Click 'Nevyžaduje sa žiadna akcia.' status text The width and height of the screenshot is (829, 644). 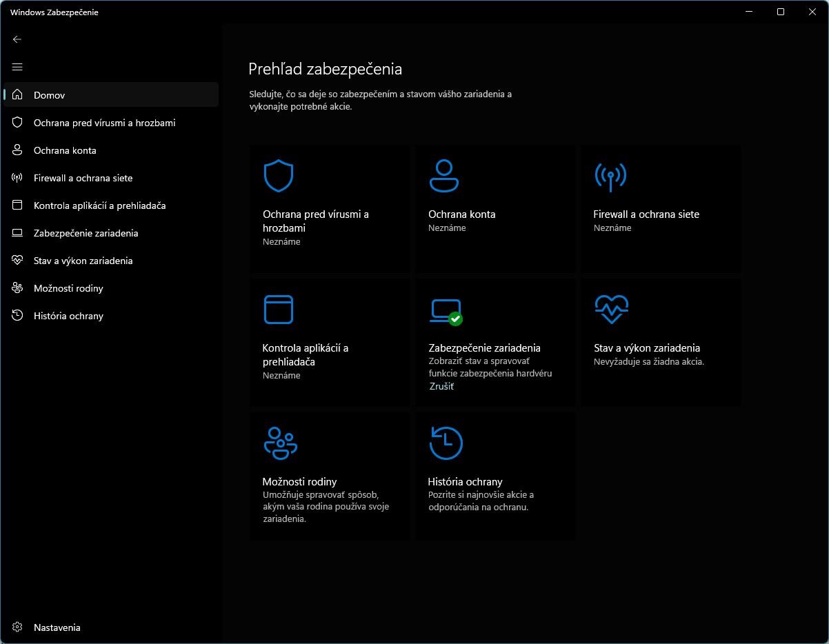[x=649, y=361]
